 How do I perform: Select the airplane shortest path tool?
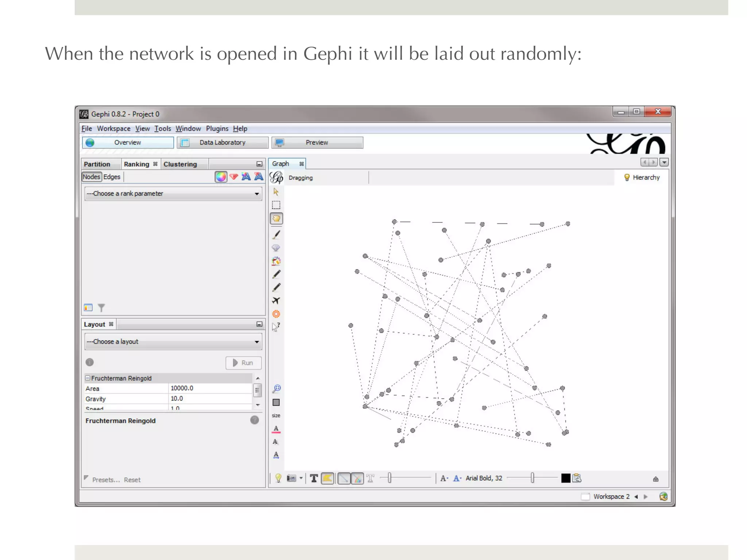[x=276, y=300]
